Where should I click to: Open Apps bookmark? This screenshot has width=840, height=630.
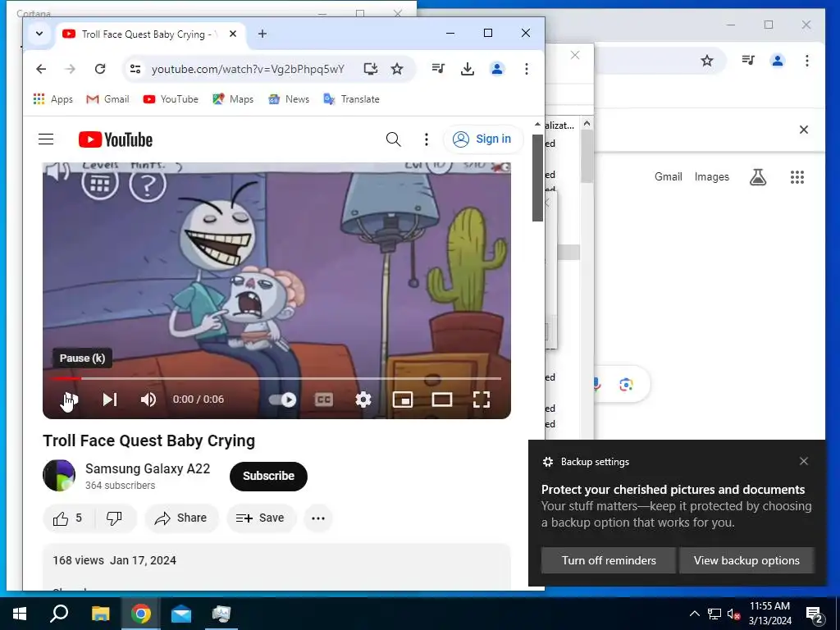[x=53, y=99]
